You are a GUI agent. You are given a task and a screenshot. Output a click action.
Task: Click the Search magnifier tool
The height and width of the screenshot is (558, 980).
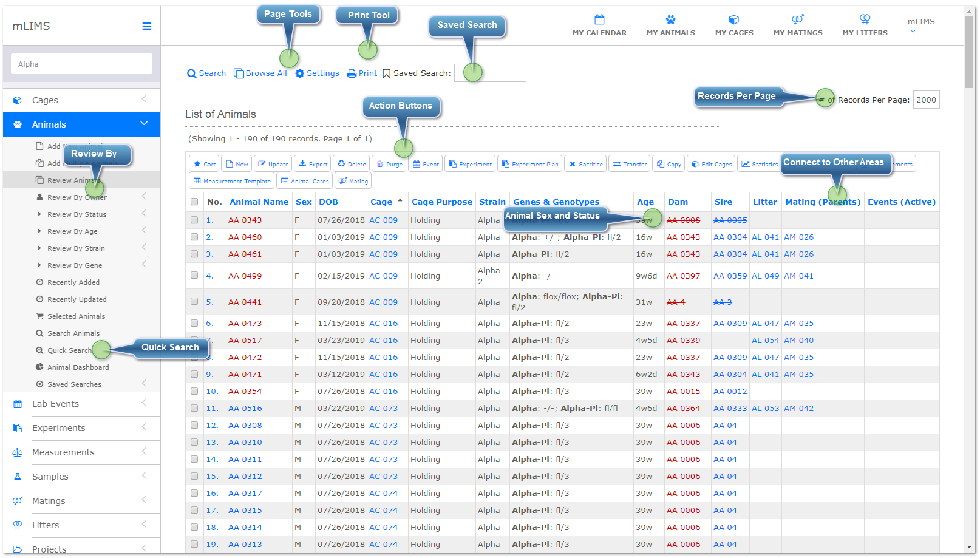tap(206, 73)
